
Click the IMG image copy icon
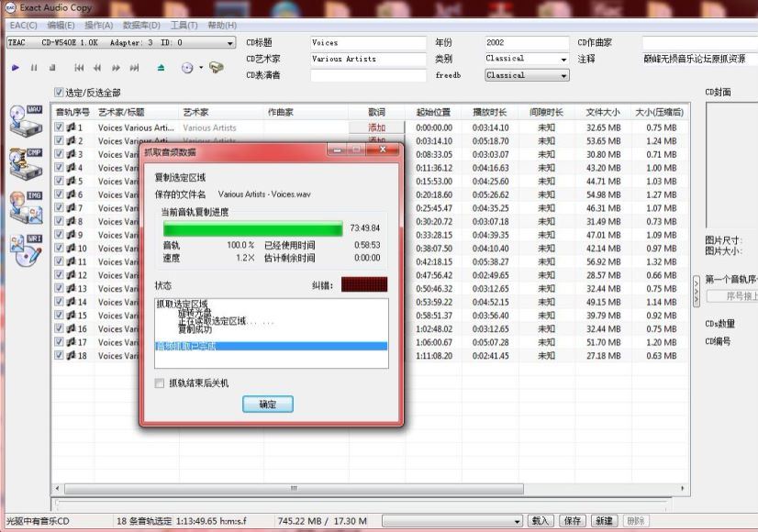27,206
